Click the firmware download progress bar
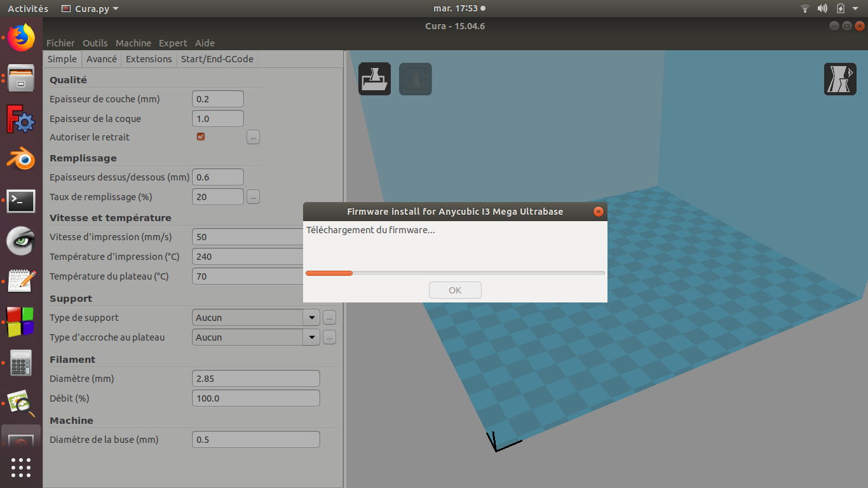Image resolution: width=868 pixels, height=488 pixels. point(455,273)
